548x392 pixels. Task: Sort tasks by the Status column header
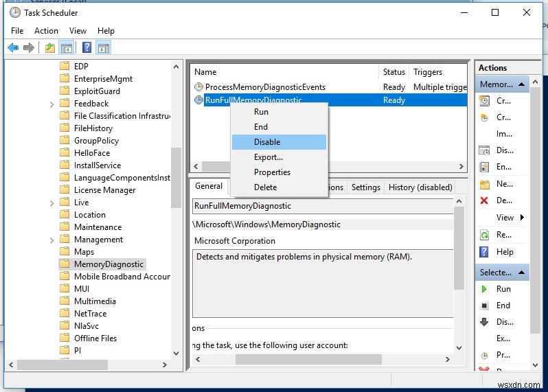click(x=394, y=72)
